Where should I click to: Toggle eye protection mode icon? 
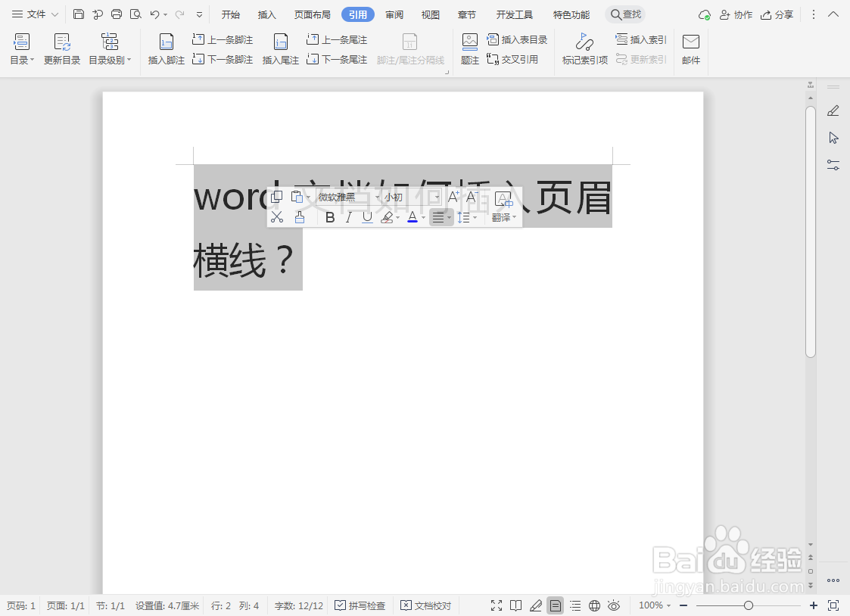[x=614, y=605]
